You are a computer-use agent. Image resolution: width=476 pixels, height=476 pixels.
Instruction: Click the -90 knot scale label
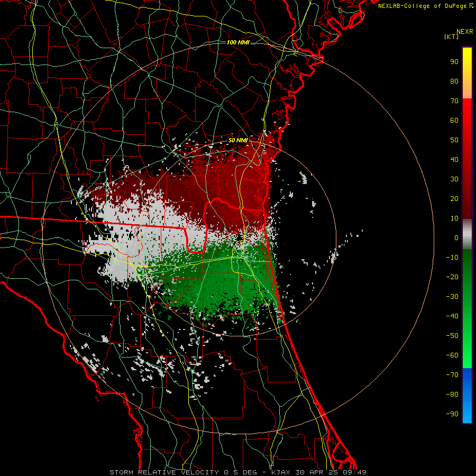(452, 414)
